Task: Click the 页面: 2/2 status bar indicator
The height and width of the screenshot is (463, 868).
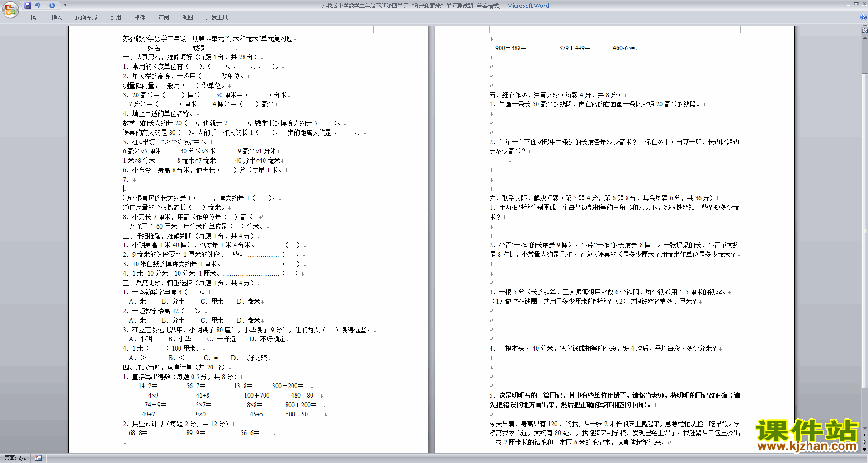Action: pyautogui.click(x=15, y=458)
